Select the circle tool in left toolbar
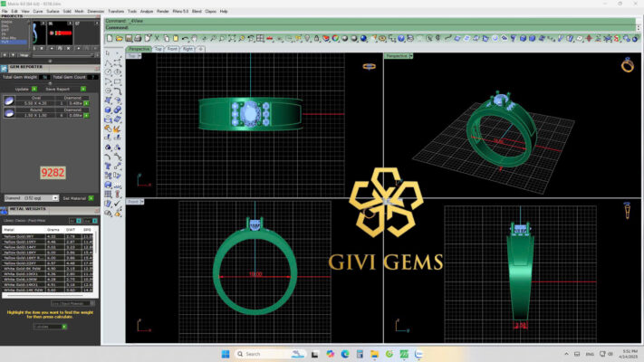The height and width of the screenshot is (362, 644). 108,72
